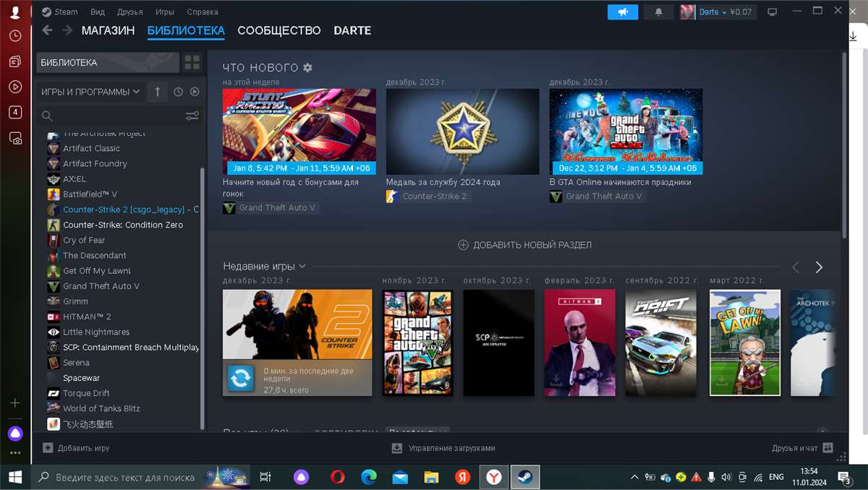
Task: Open the Вид menu
Action: pyautogui.click(x=98, y=12)
